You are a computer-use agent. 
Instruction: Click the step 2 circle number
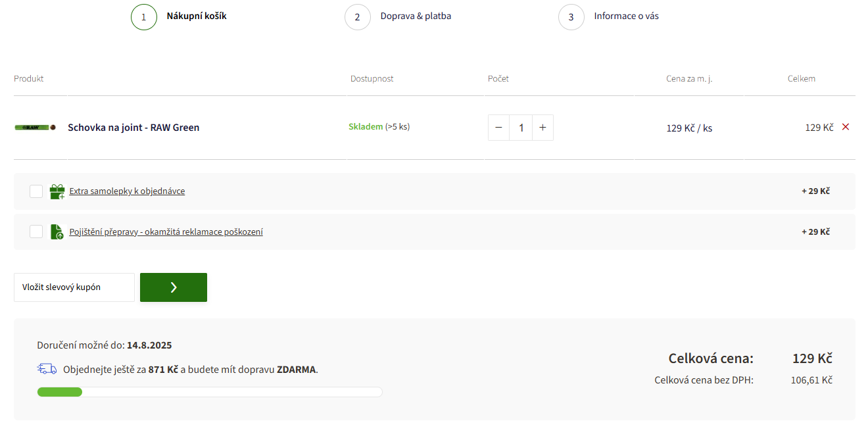[x=358, y=17]
